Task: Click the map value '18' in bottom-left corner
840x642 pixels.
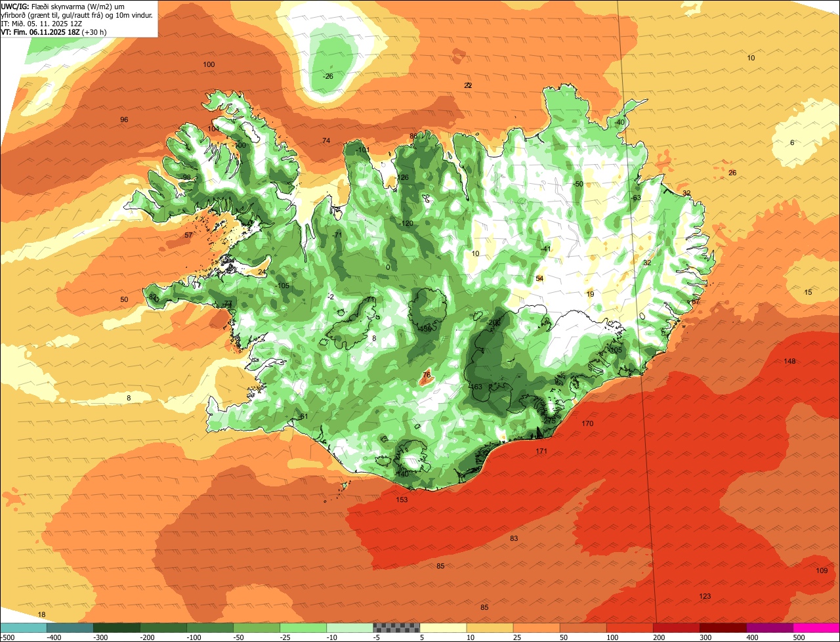Action: [x=41, y=614]
